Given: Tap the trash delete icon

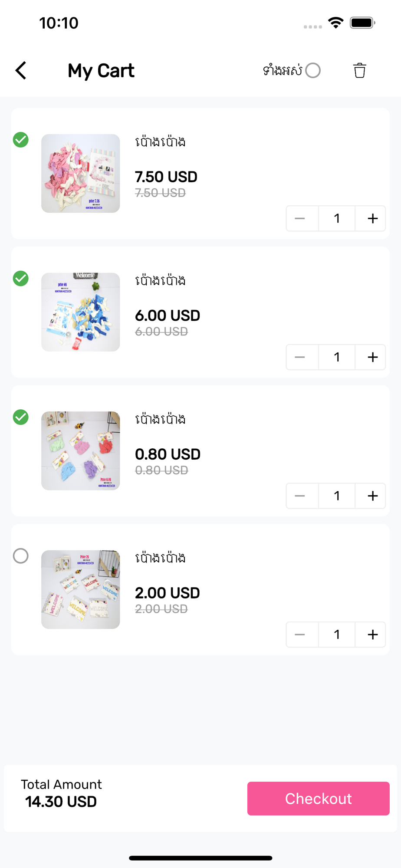Looking at the screenshot, I should coord(359,70).
